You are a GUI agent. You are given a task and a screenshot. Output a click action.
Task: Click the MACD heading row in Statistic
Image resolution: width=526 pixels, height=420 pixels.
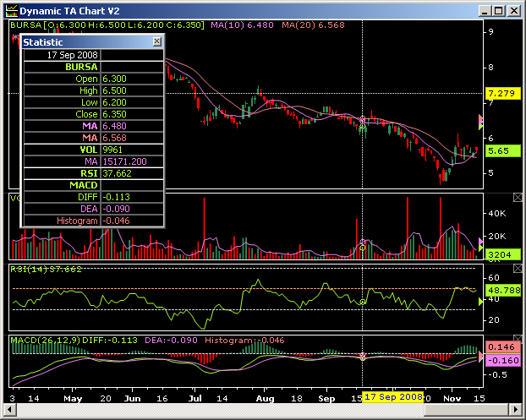(94, 185)
